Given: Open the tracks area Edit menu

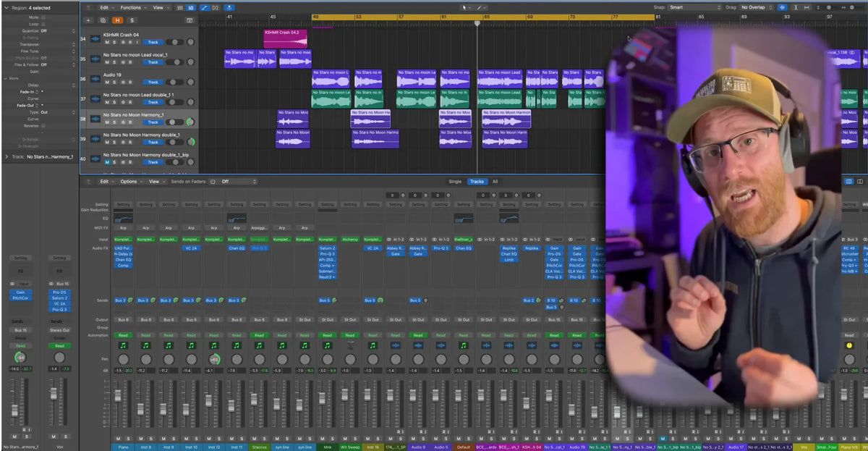Looking at the screenshot, I should click(x=106, y=7).
